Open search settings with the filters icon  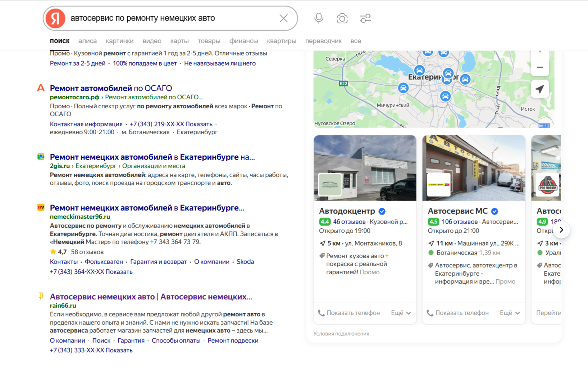(x=366, y=18)
